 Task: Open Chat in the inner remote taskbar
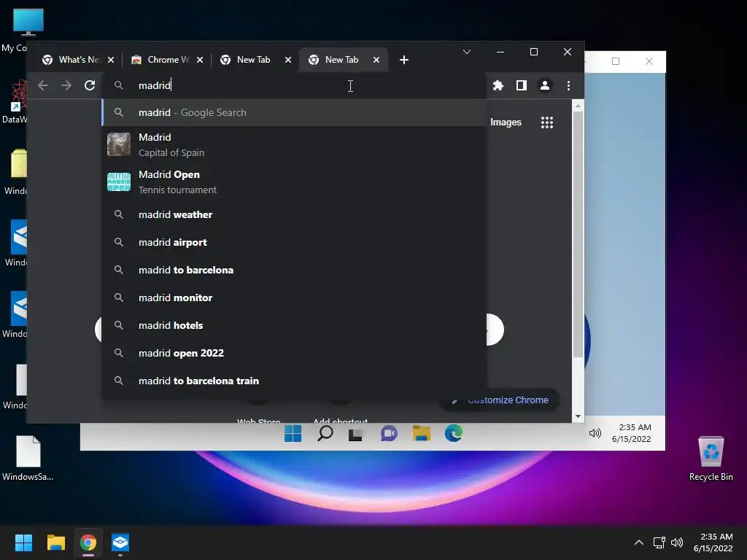[389, 433]
